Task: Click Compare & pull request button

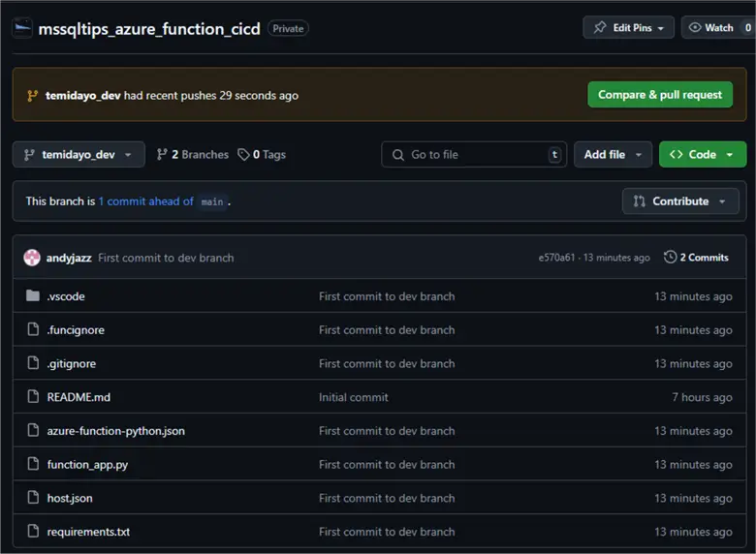Action: [x=660, y=95]
